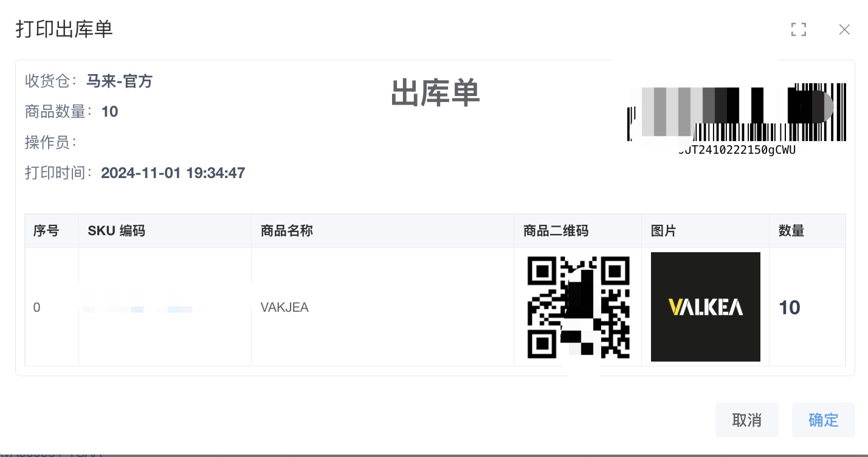The image size is (868, 457).
Task: Click the 序号 column header
Action: [x=46, y=231]
